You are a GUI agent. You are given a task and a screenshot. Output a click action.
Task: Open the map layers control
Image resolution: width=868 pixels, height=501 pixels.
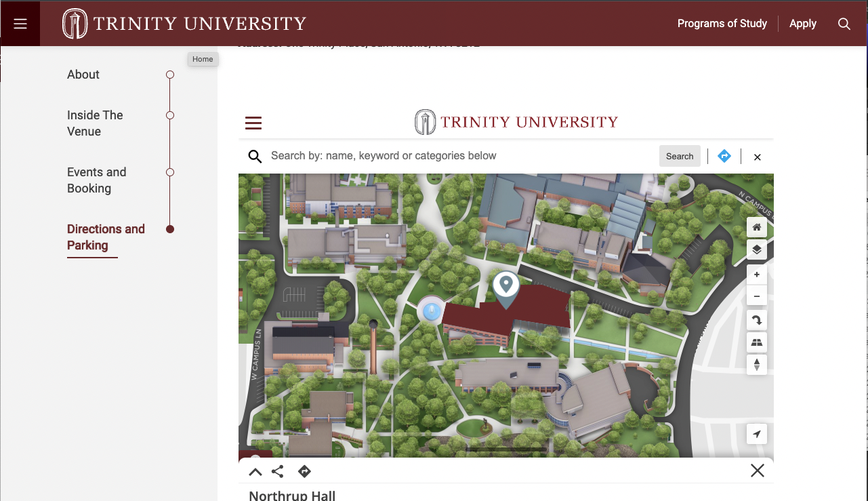[757, 249]
